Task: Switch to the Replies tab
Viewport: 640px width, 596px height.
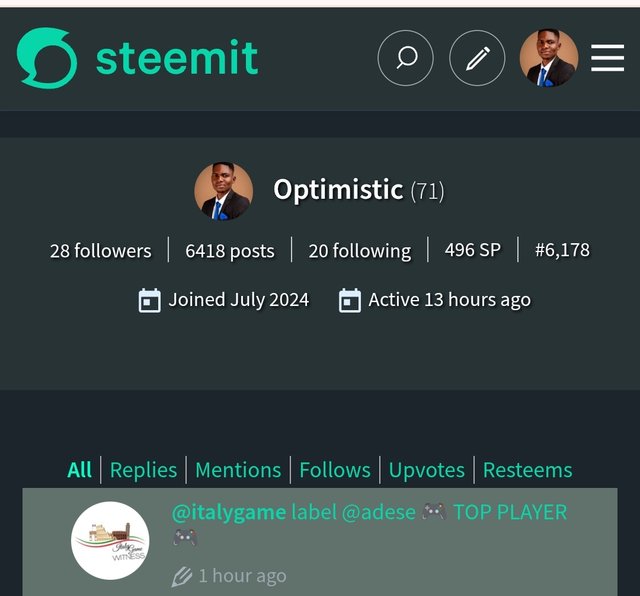Action: 143,470
